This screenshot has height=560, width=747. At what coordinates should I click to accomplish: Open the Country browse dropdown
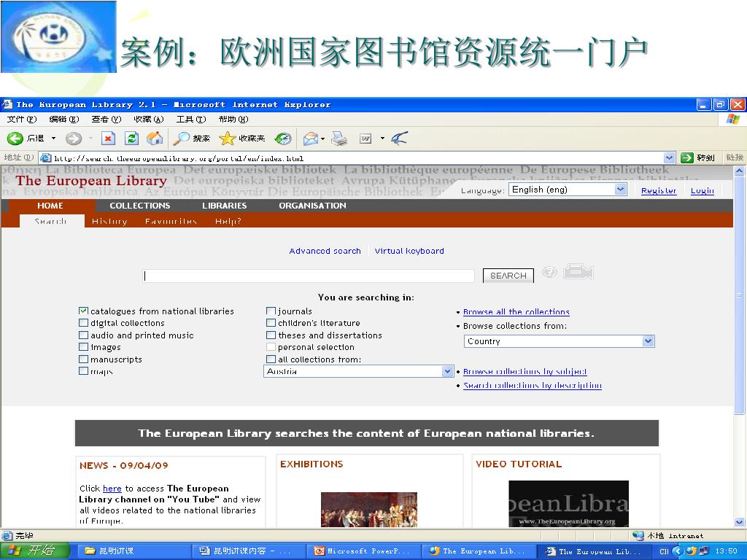pyautogui.click(x=560, y=341)
